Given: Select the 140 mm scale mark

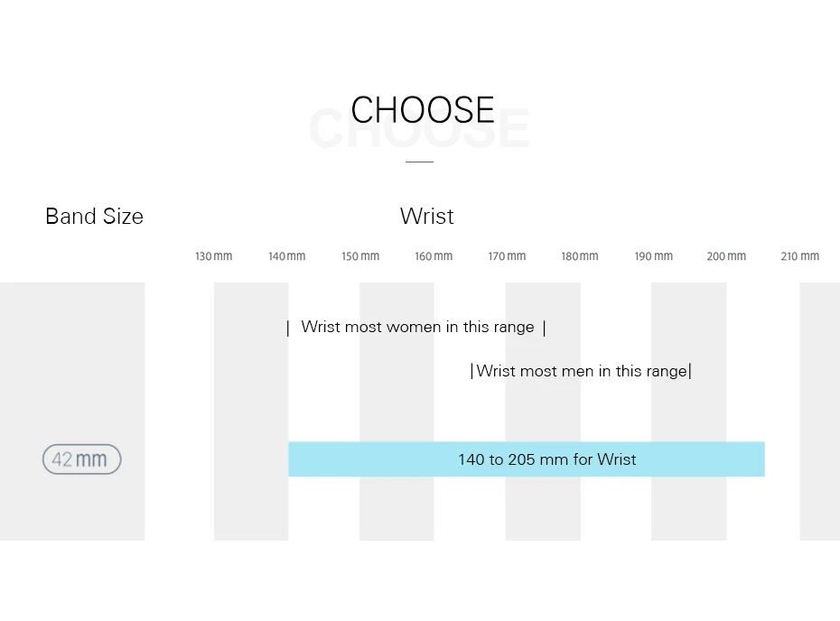Looking at the screenshot, I should tap(287, 256).
